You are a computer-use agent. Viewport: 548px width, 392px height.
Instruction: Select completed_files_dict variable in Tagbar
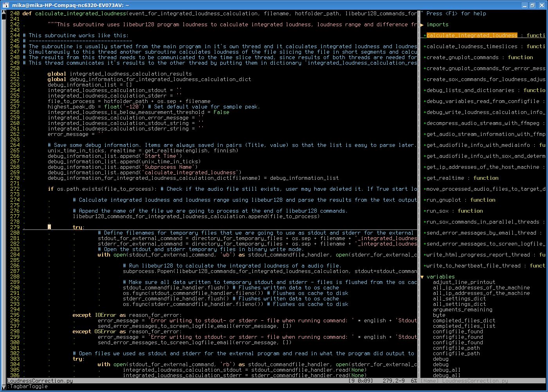pos(464,321)
